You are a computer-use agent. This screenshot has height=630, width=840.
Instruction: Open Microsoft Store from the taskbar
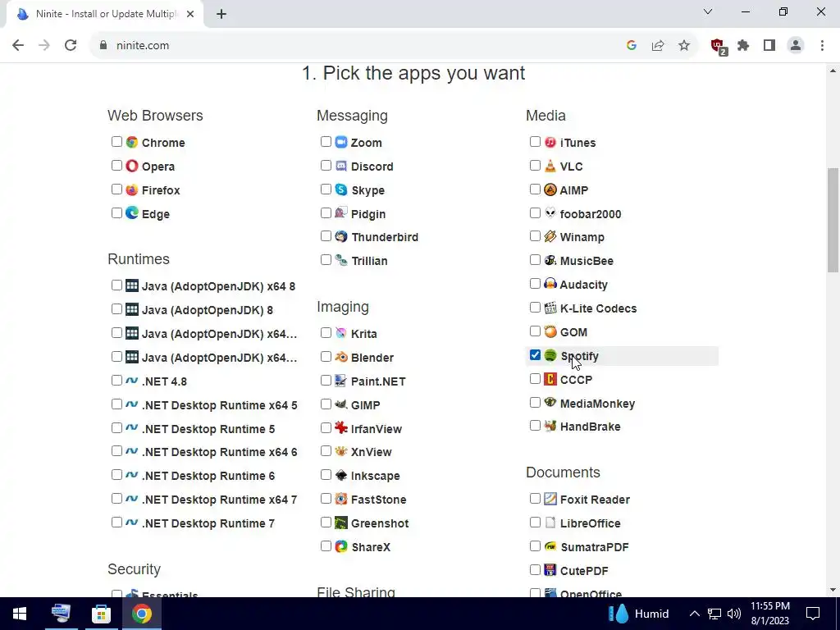point(101,614)
